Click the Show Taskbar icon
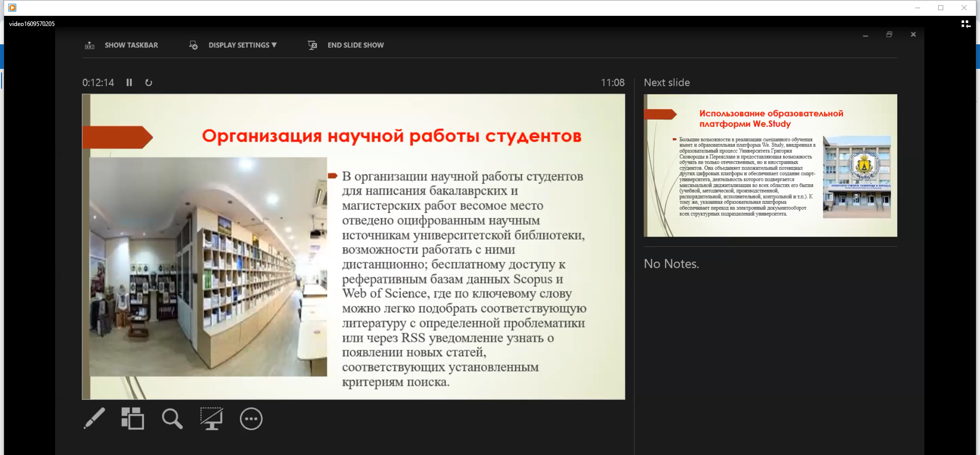 pyautogui.click(x=90, y=45)
